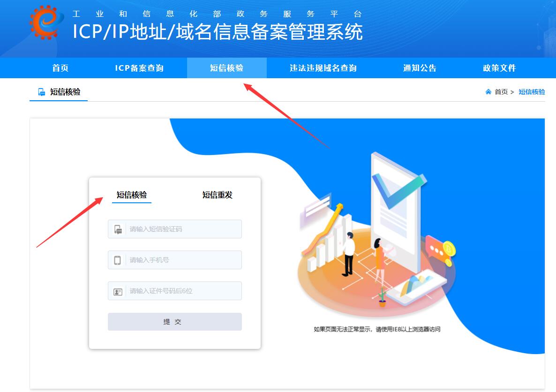556x392 pixels.
Task: Click the 请输入短信验证码 input field
Action: (175, 229)
